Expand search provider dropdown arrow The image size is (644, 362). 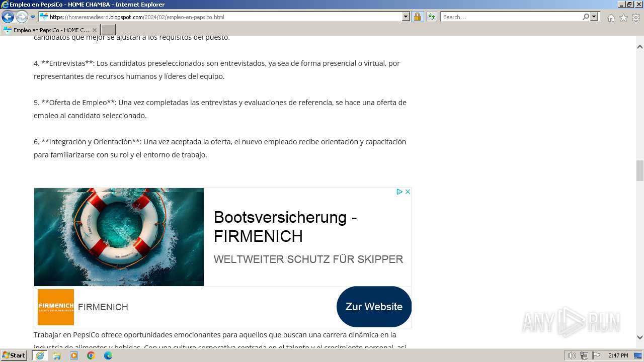click(594, 17)
